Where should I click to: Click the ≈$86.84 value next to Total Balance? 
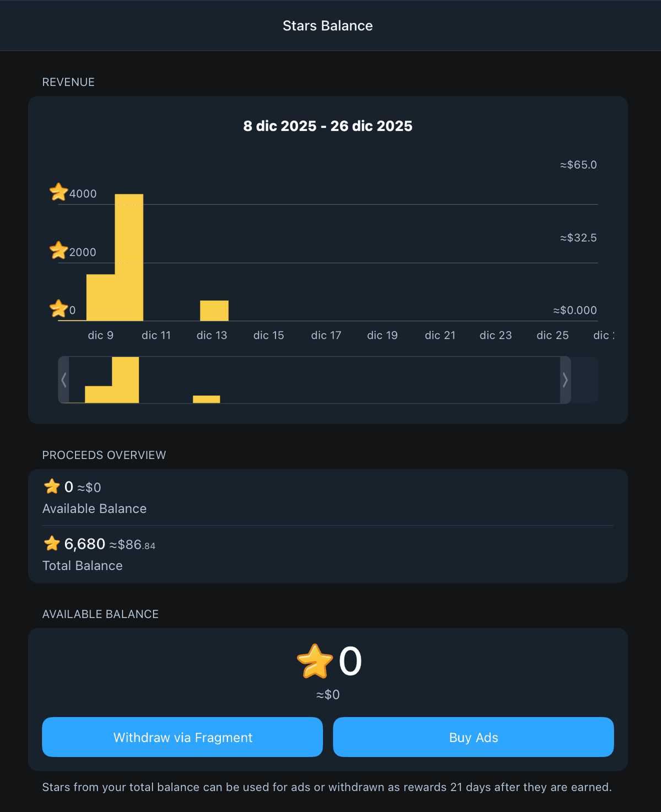132,544
